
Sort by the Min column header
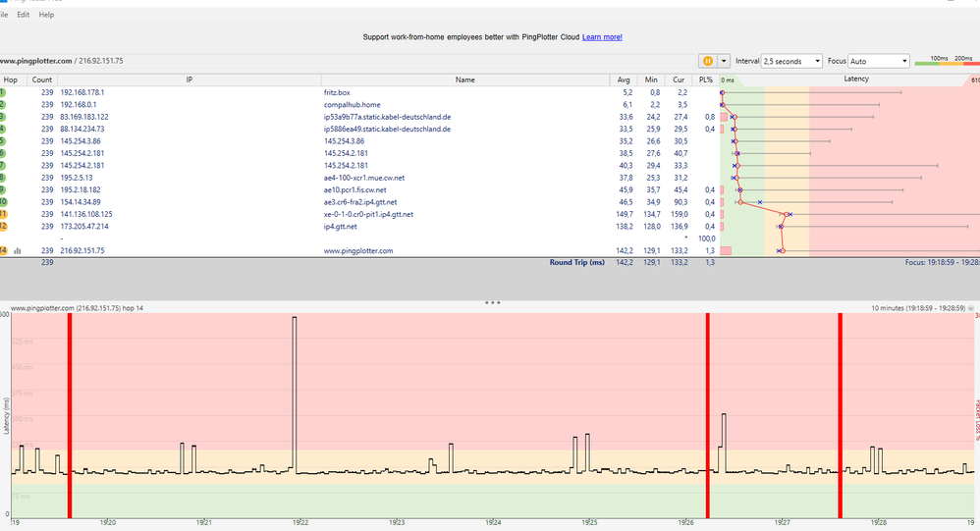click(x=651, y=80)
